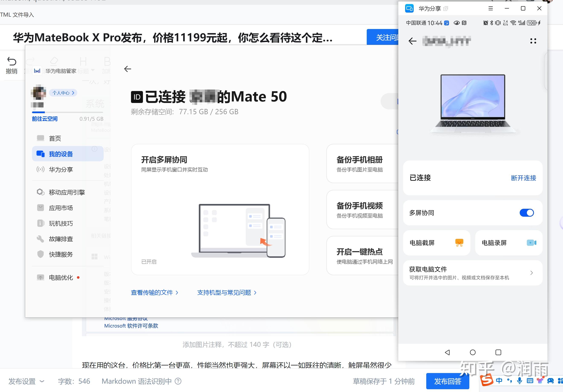Expand 获取电脑文件 chevron

(531, 273)
